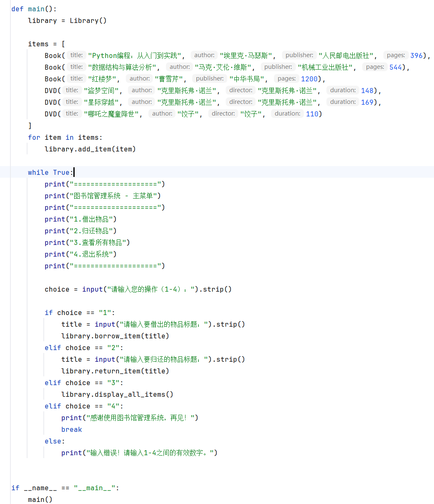This screenshot has width=434, height=504.
Task: Place the cursor on the 'while True:' line
Action: tap(51, 172)
